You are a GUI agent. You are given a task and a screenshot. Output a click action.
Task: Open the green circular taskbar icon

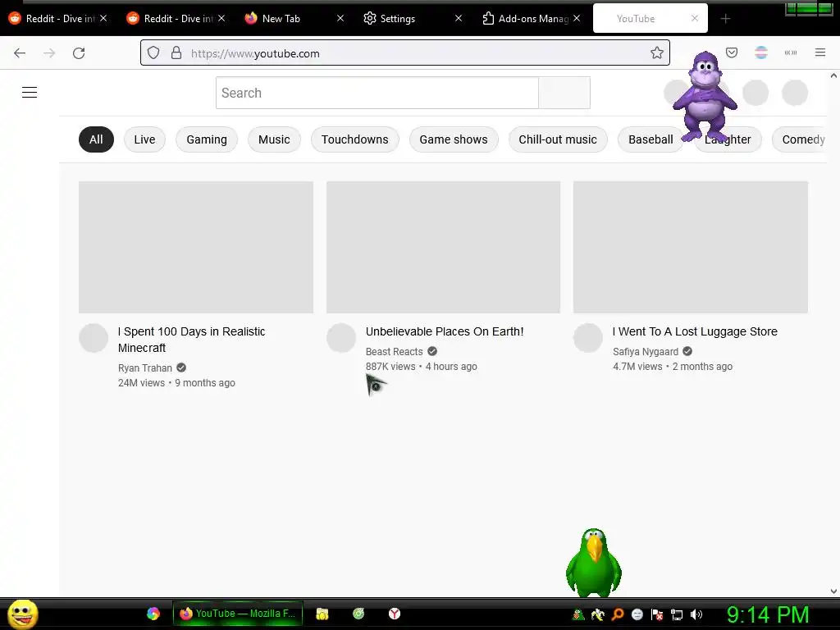(358, 614)
